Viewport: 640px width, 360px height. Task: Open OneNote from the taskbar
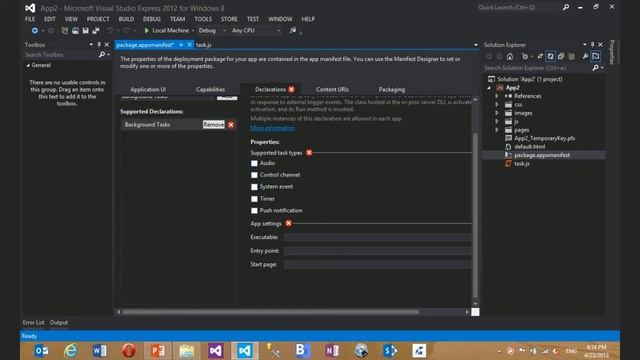[332, 350]
